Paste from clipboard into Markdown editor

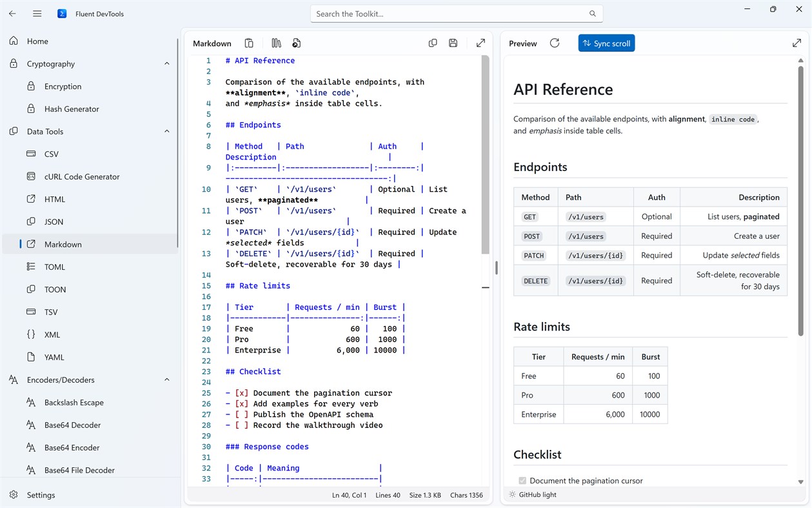click(x=249, y=43)
